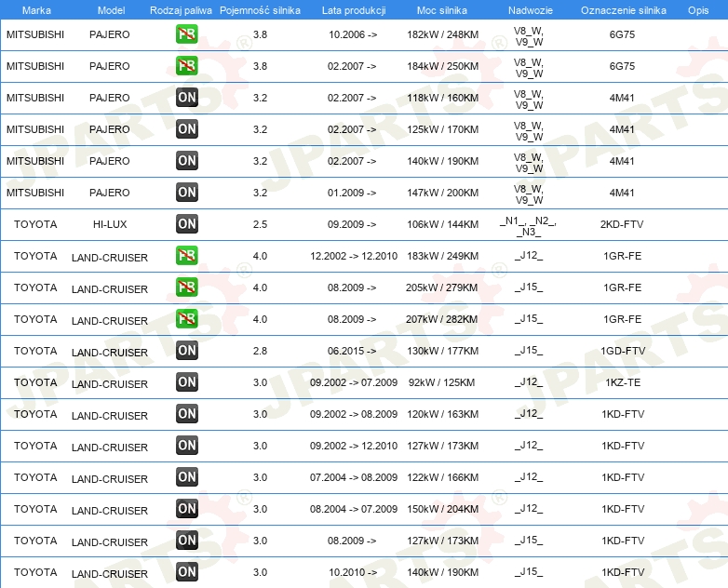The image size is (728, 588).
Task: Click the ON diesel icon in Pajero 140kW row
Action: [x=186, y=161]
